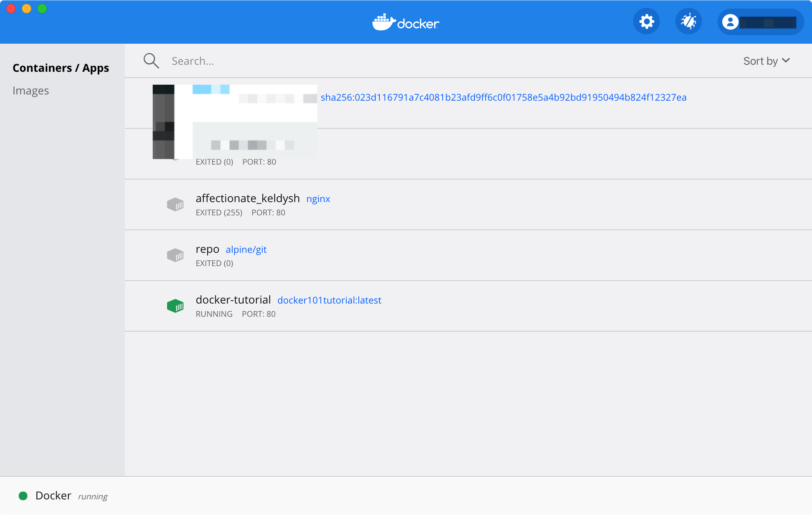Click green Docker running status dot

(x=23, y=496)
